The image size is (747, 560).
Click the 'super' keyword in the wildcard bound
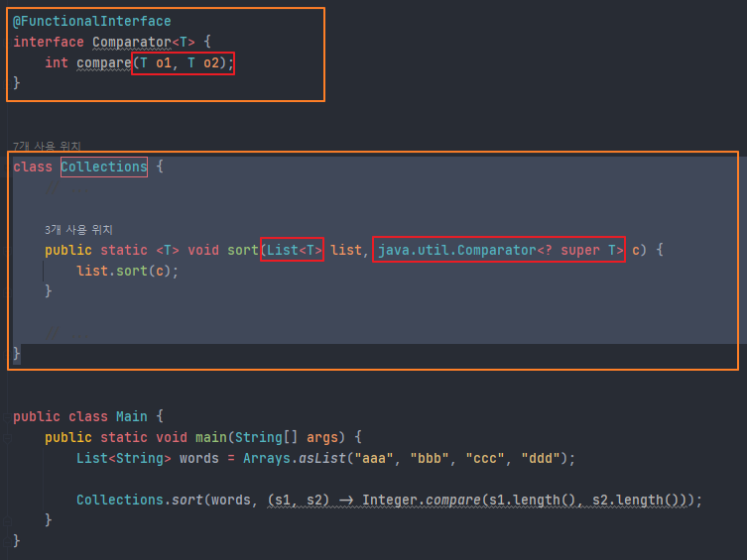coord(579,250)
